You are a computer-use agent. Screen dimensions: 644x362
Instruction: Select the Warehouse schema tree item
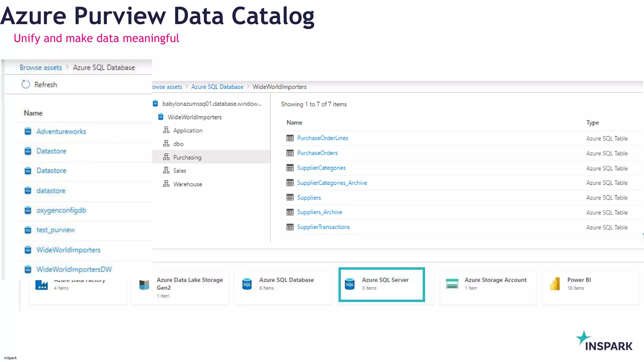pyautogui.click(x=187, y=184)
